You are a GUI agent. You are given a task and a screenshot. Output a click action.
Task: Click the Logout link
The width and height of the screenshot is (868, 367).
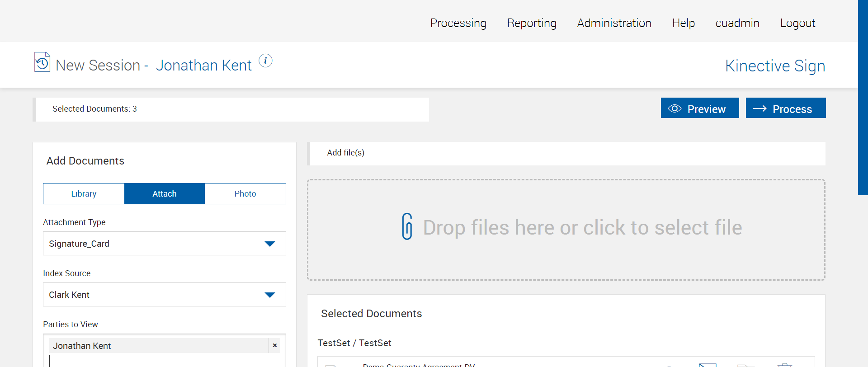pos(797,23)
